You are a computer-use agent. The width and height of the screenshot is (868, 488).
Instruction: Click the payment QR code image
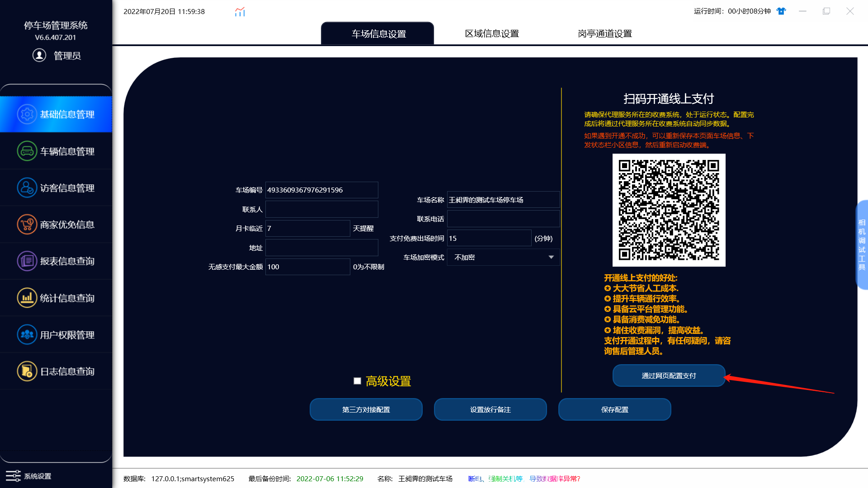(669, 210)
